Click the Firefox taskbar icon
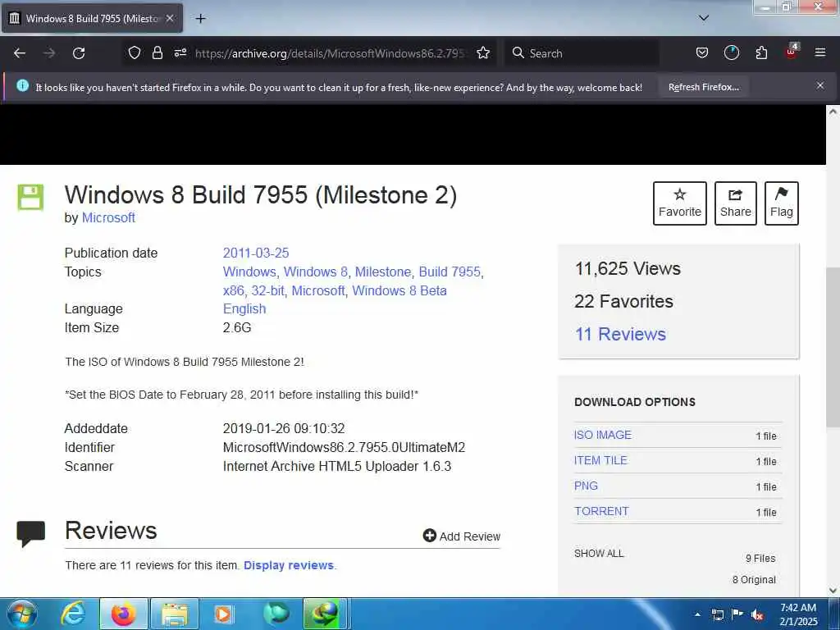This screenshot has width=840, height=630. pyautogui.click(x=124, y=614)
